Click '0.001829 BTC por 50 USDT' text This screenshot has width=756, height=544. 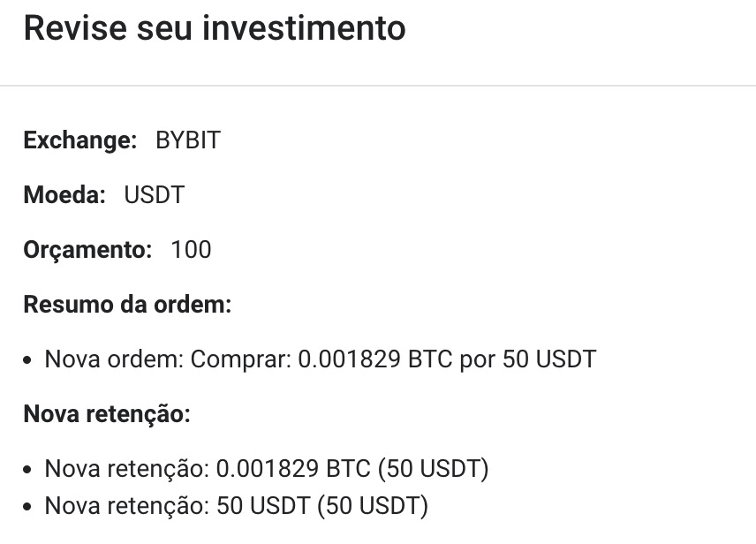(448, 359)
